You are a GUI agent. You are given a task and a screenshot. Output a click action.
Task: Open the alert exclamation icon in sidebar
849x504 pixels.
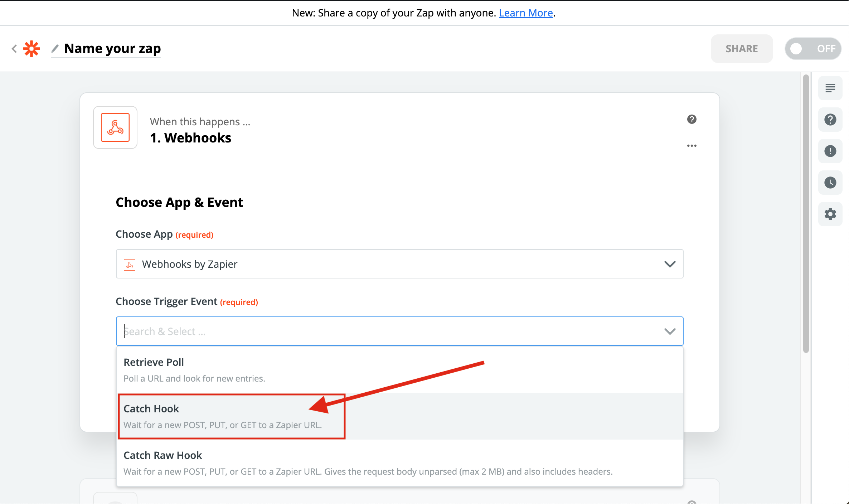(x=830, y=151)
